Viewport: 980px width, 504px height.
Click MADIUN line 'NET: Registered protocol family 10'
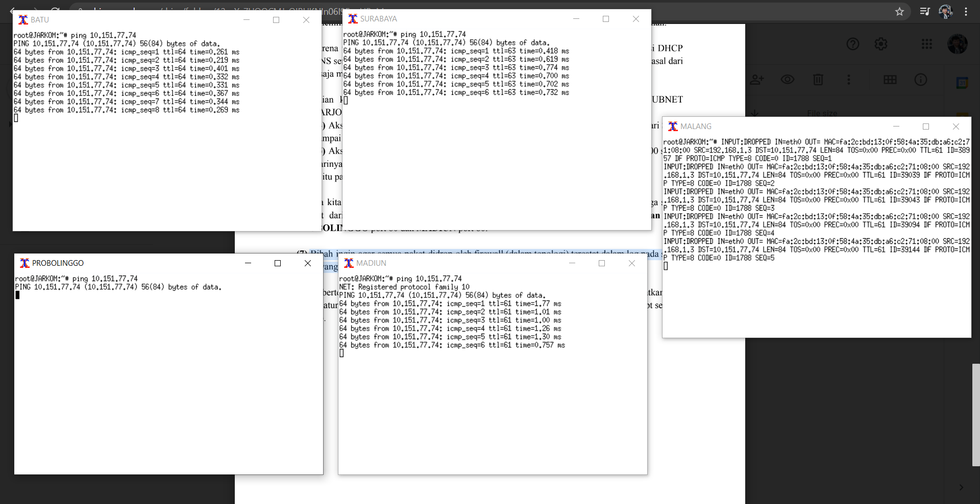[404, 287]
